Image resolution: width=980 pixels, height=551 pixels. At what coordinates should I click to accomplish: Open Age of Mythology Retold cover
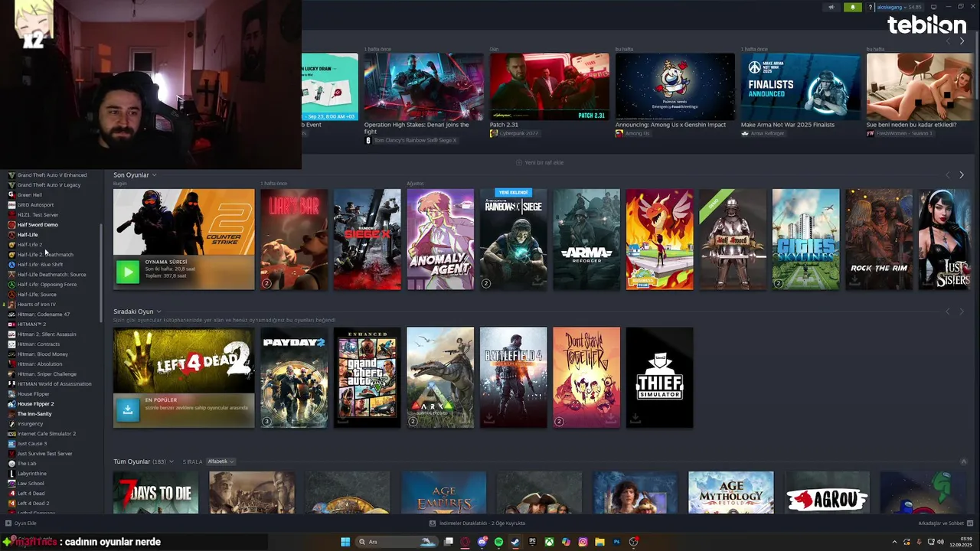coord(731,493)
